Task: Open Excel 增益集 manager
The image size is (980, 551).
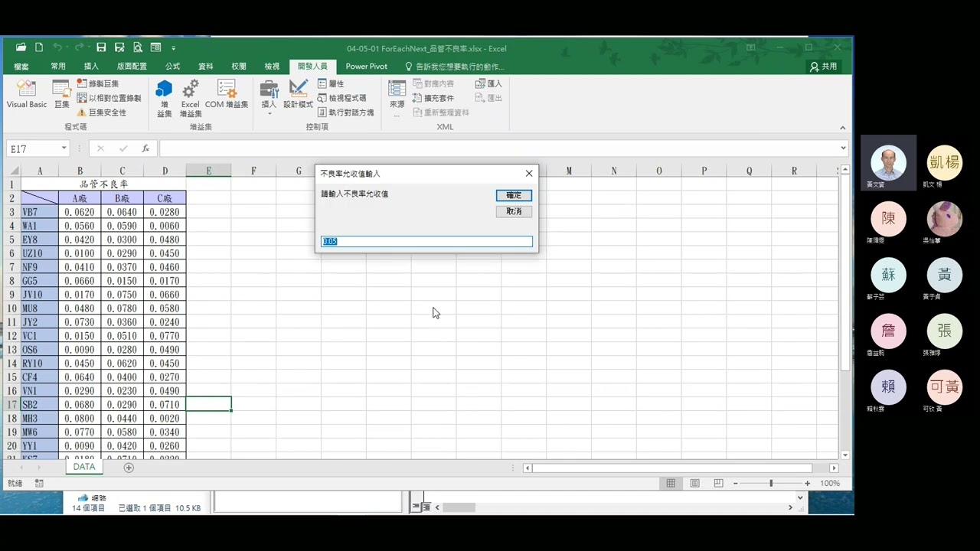Action: click(190, 98)
